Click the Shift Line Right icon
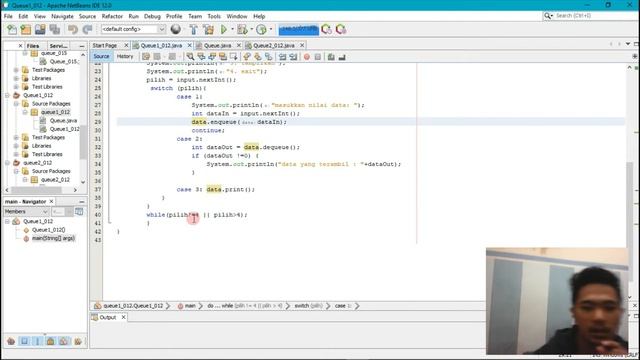This screenshot has width=640, height=360. tap(293, 57)
